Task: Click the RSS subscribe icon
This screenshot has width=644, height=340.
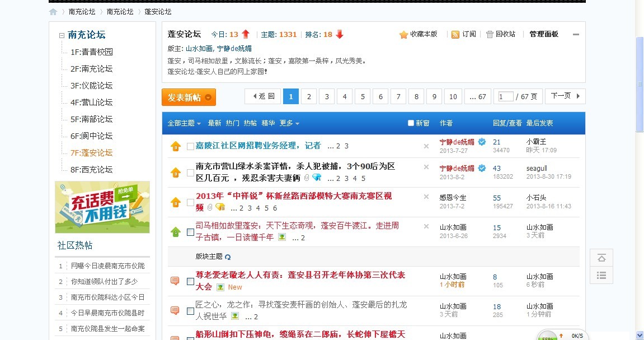Action: coord(455,35)
